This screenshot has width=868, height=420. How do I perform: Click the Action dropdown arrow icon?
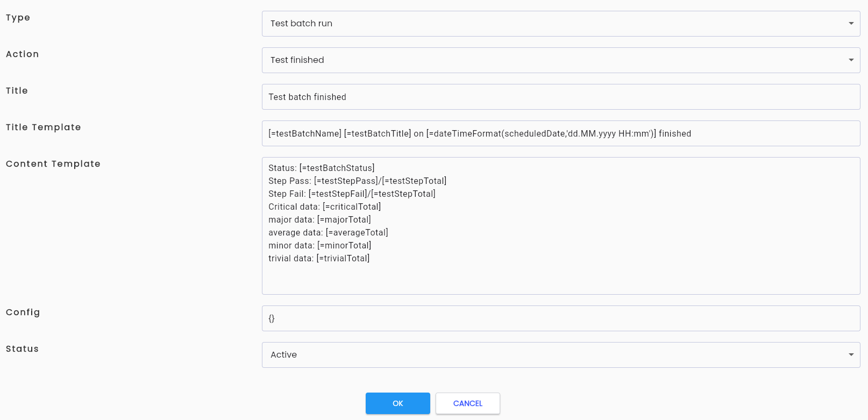851,60
